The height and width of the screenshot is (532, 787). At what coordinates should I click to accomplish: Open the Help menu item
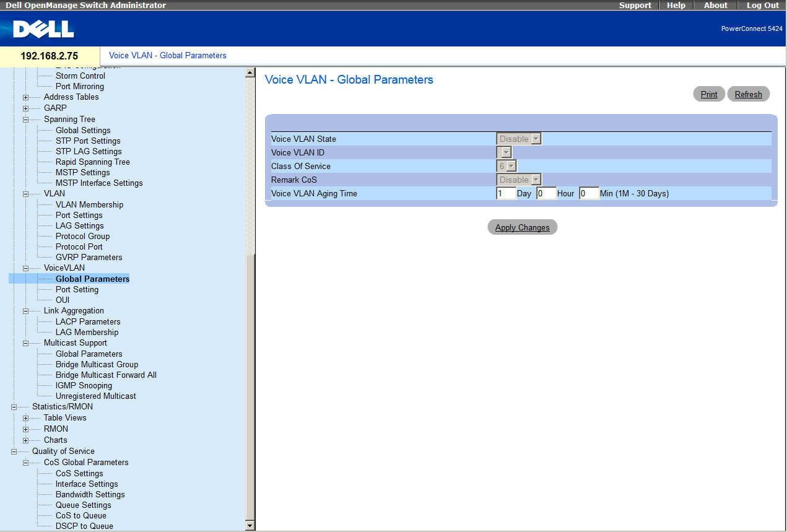coord(676,5)
